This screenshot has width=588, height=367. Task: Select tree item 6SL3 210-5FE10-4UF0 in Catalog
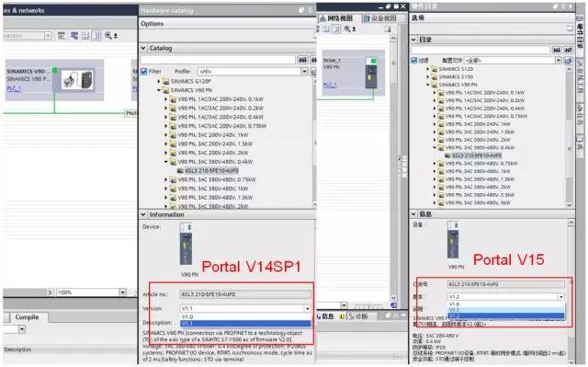(212, 171)
